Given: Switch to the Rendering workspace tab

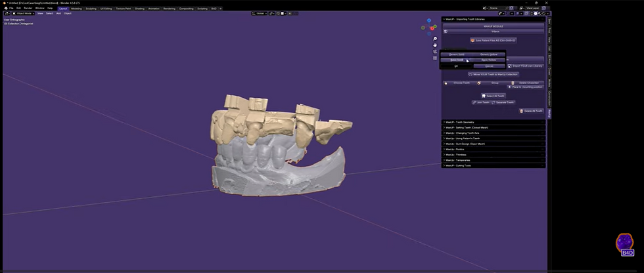Looking at the screenshot, I should click(x=170, y=8).
